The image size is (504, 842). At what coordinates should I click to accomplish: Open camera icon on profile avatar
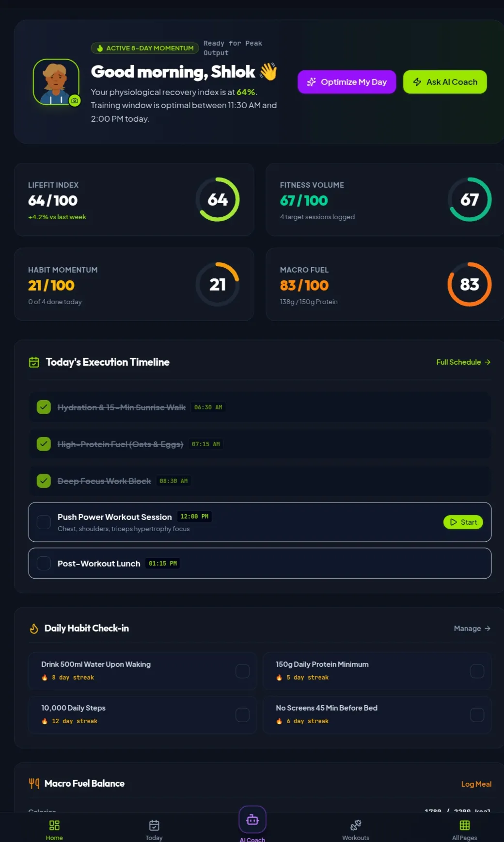tap(74, 101)
